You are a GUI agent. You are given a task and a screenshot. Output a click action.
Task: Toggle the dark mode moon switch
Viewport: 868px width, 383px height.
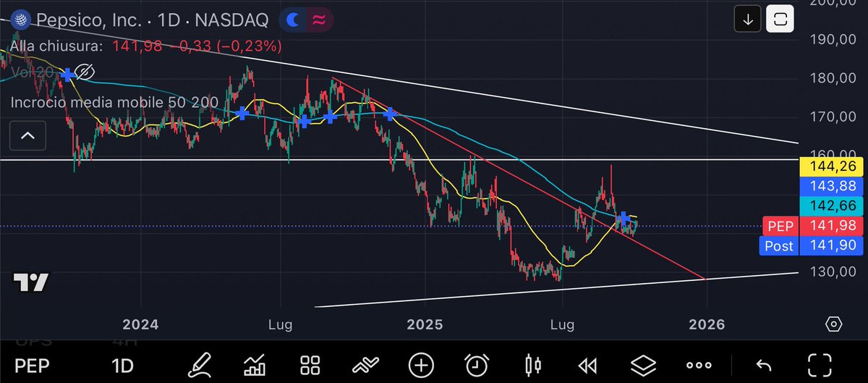[x=292, y=20]
